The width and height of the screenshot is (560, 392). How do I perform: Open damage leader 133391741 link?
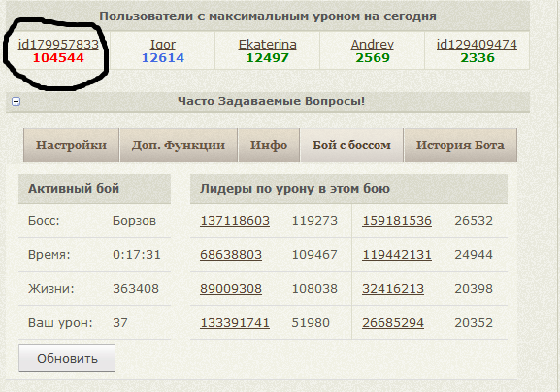pos(235,323)
